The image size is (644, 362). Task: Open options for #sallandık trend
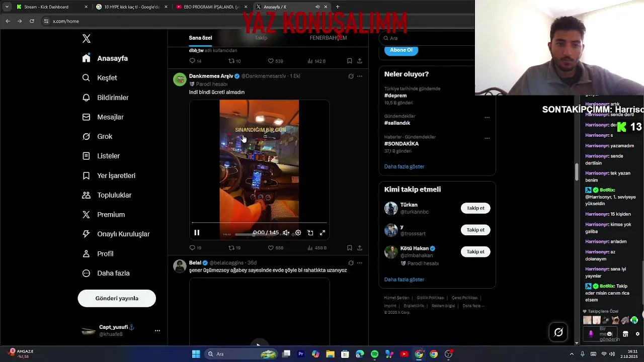[x=487, y=118]
